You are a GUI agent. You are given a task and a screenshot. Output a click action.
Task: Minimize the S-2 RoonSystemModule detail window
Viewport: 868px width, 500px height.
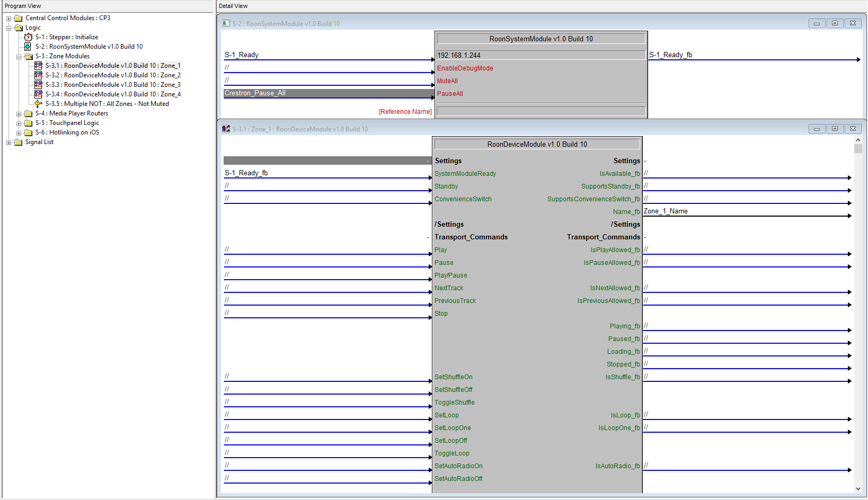[817, 23]
